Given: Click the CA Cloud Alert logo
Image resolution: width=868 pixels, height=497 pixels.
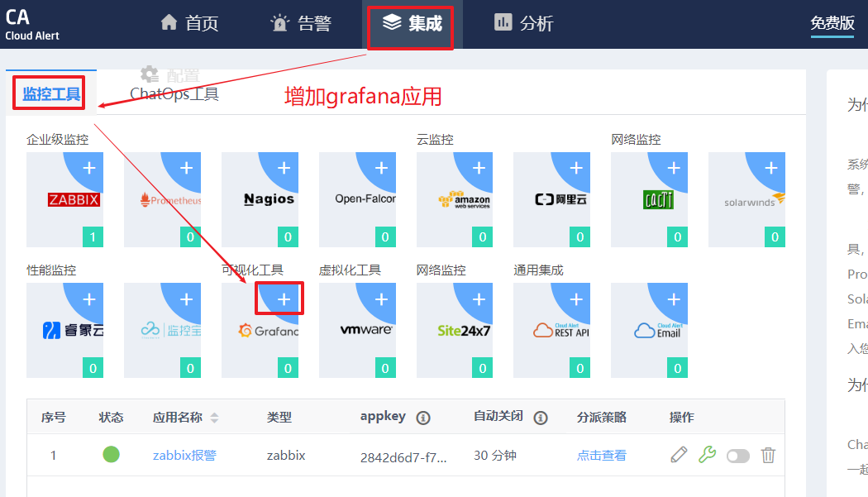Looking at the screenshot, I should pyautogui.click(x=32, y=25).
